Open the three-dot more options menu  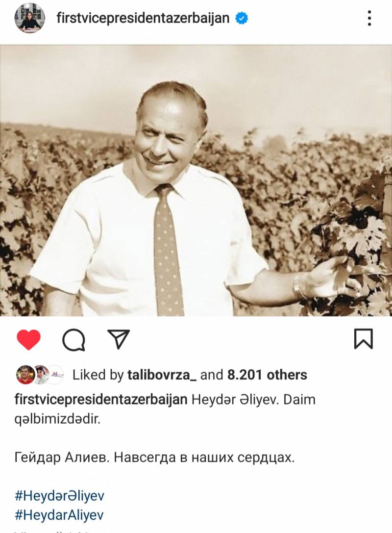369,18
